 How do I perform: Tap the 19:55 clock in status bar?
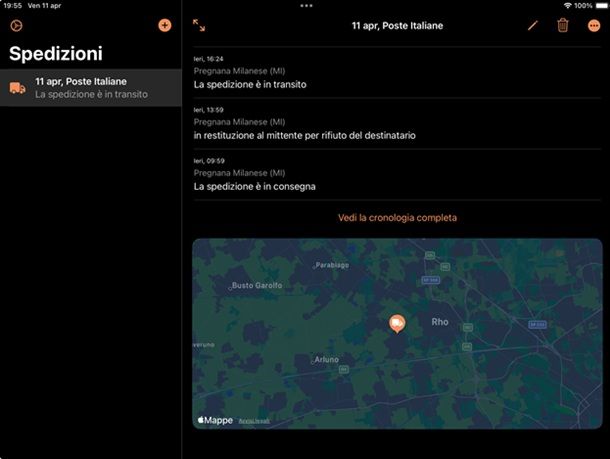coord(12,5)
